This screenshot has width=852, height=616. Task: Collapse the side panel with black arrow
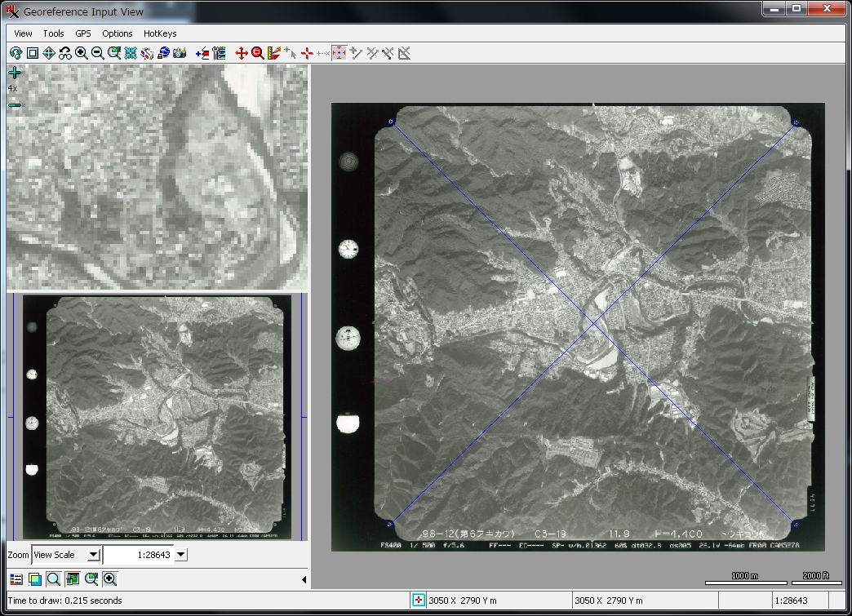point(304,580)
